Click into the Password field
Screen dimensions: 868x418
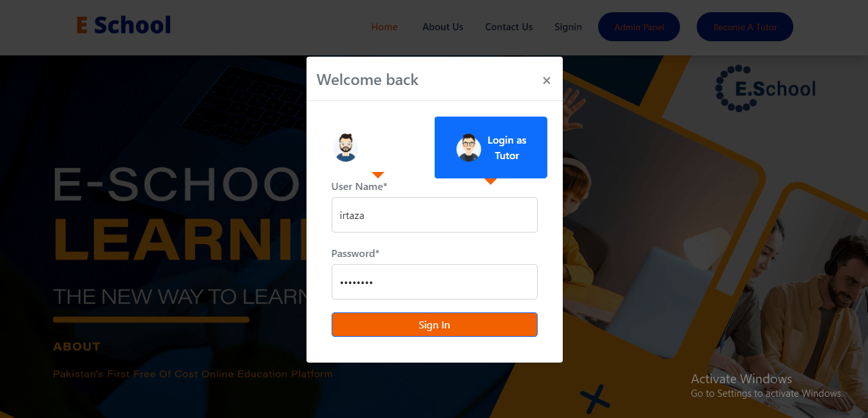coord(435,282)
